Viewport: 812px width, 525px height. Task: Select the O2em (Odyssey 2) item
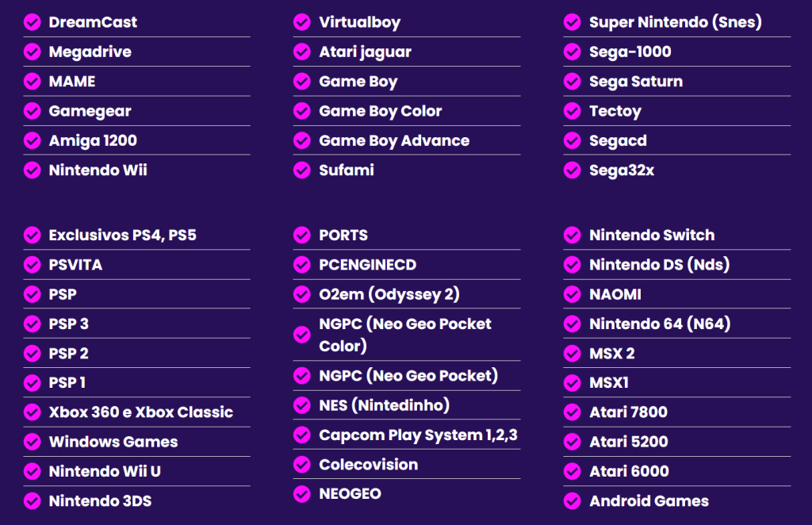point(389,294)
